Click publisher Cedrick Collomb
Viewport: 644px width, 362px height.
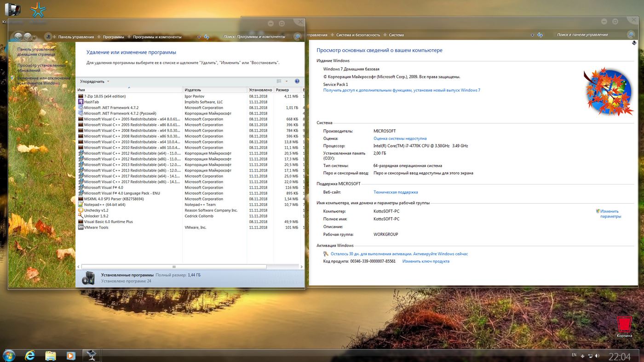coord(199,216)
